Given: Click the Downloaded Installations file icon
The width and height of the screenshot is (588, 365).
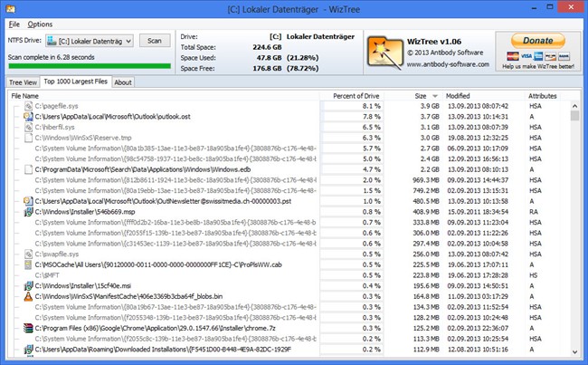Looking at the screenshot, I should tap(28, 350).
